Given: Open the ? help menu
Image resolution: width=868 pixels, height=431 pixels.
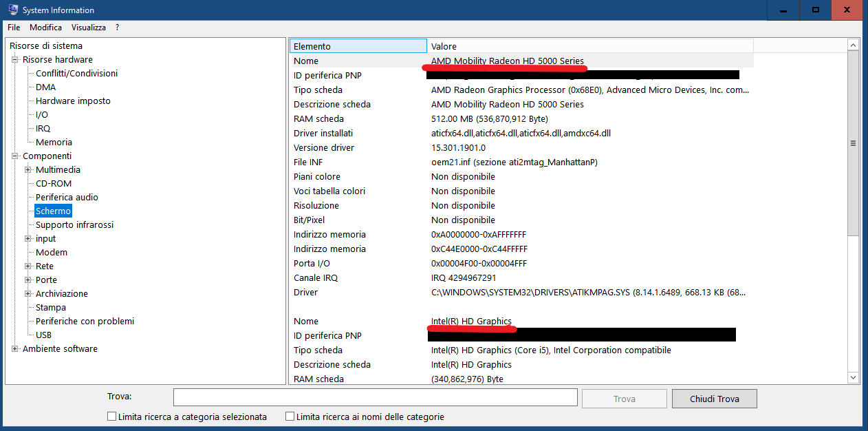Looking at the screenshot, I should coord(118,28).
